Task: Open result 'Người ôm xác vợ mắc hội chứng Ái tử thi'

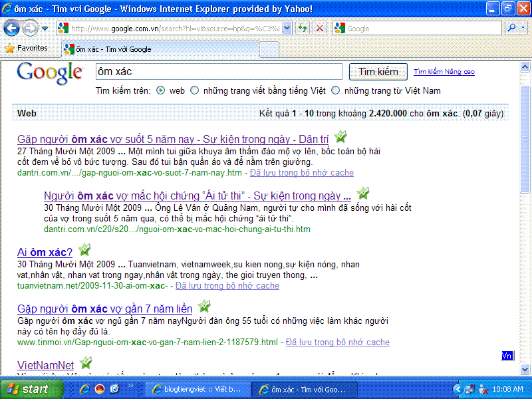Action: point(197,196)
